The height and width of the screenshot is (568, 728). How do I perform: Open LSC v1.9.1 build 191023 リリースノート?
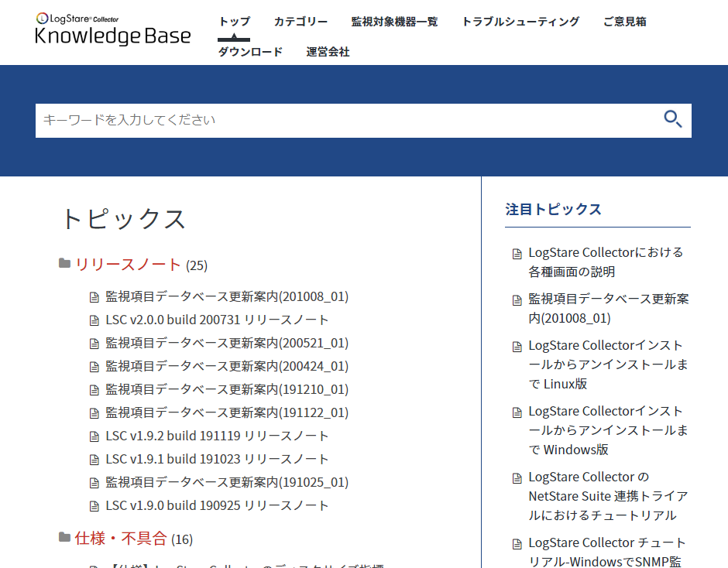tap(218, 459)
